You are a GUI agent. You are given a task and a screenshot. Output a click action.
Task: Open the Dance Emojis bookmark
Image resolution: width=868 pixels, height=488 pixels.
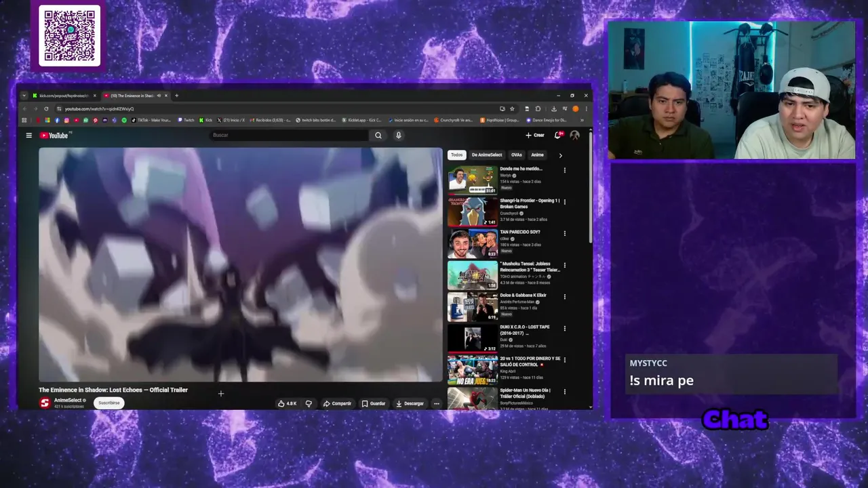(547, 120)
